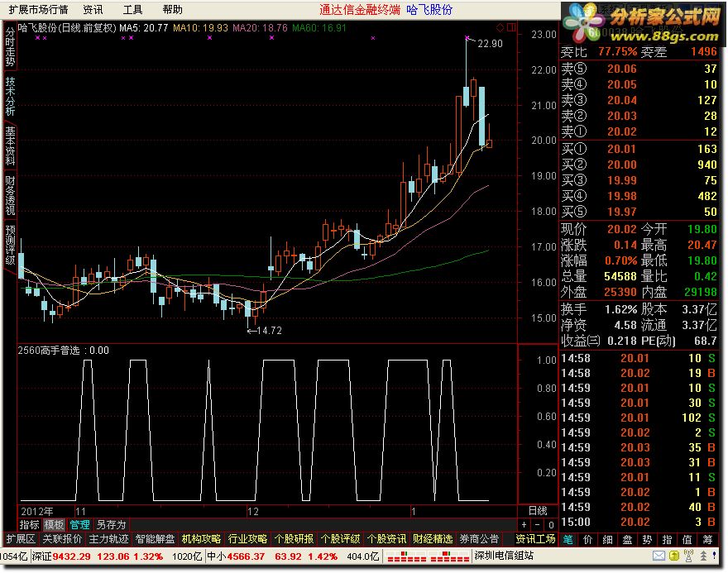The height and width of the screenshot is (573, 728).
Task: Click 卖⑤ price 20.06 in order book
Action: (621, 69)
